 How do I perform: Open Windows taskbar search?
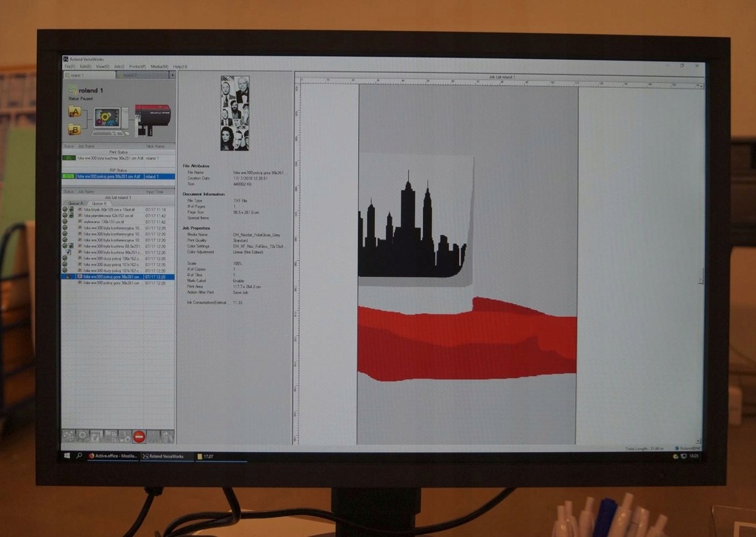(x=79, y=456)
